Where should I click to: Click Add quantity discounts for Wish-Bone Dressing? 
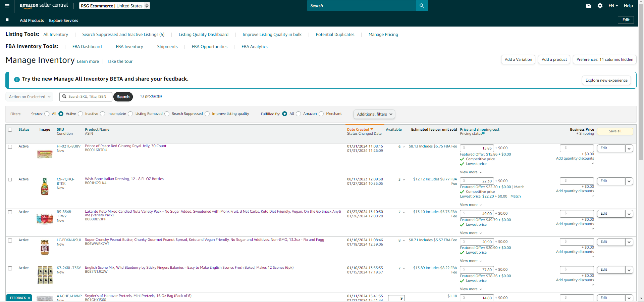tap(575, 191)
